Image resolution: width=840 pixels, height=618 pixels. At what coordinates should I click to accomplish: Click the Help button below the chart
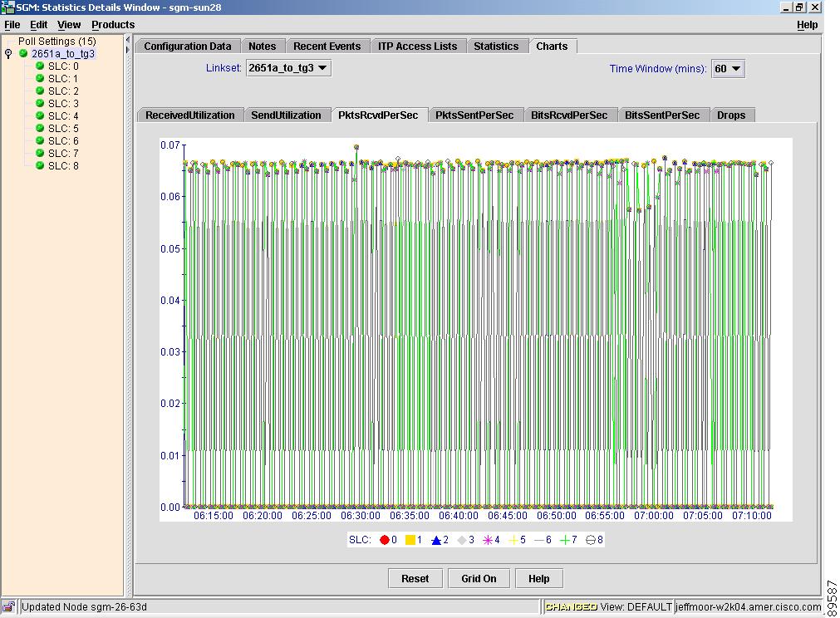(x=538, y=579)
